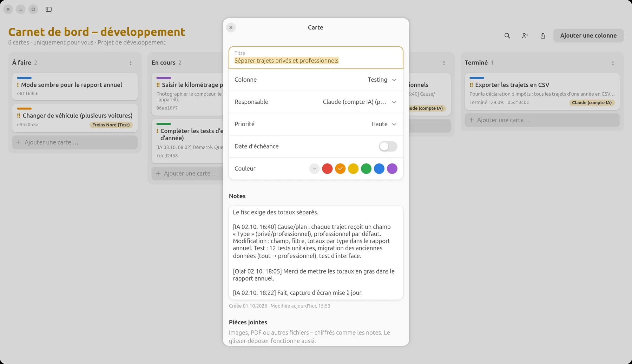Enable the Date d'échéance switch
Viewport: 632px width, 364px height.
(388, 147)
